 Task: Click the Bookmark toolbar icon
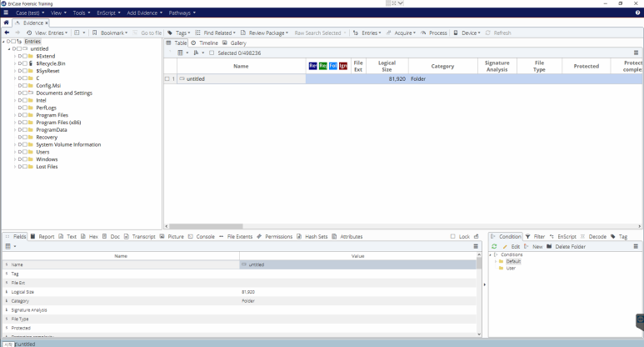pos(94,33)
